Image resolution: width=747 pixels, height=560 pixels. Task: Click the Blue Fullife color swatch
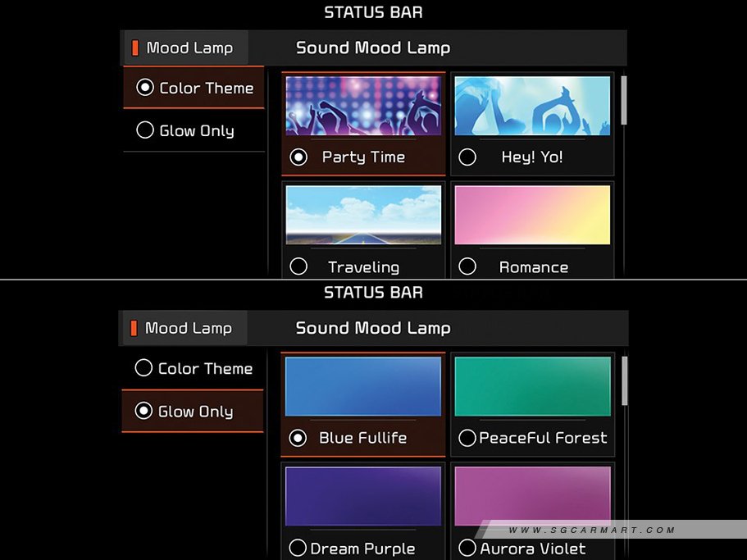click(x=363, y=386)
